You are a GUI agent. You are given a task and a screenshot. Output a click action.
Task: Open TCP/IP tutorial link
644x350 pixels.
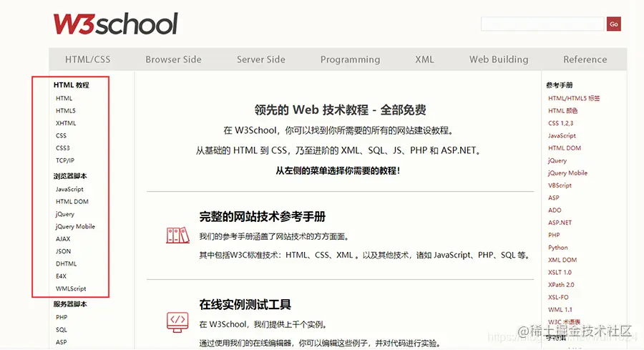(x=65, y=160)
